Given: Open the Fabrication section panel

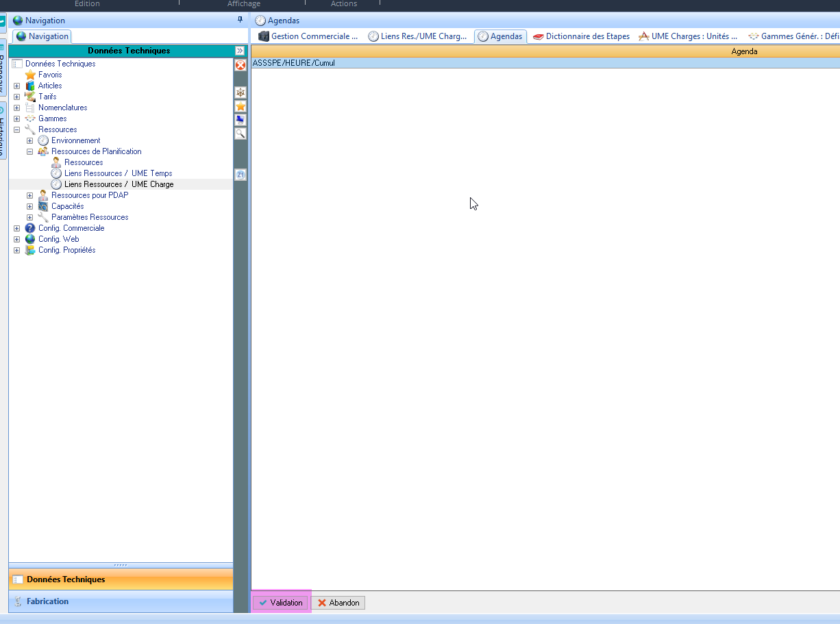Looking at the screenshot, I should tap(48, 601).
